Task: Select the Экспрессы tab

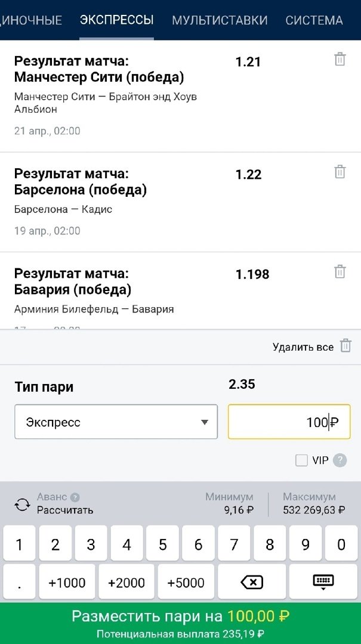Action: (x=116, y=20)
